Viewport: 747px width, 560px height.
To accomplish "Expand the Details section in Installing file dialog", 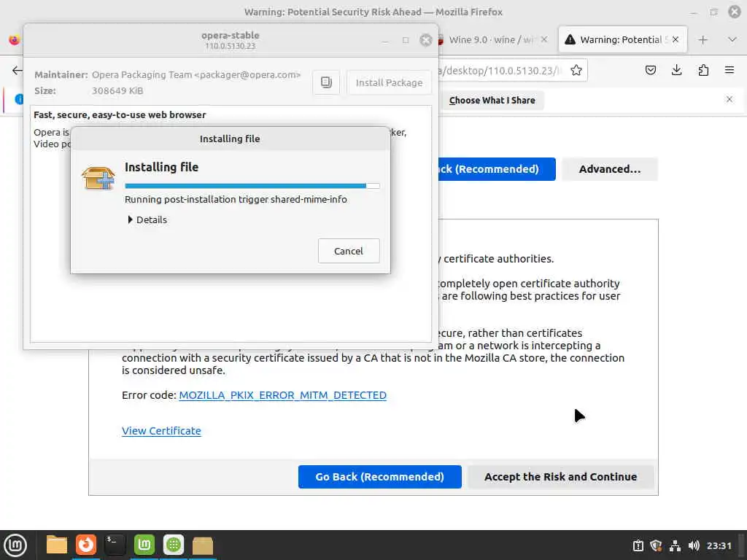I will [147, 219].
